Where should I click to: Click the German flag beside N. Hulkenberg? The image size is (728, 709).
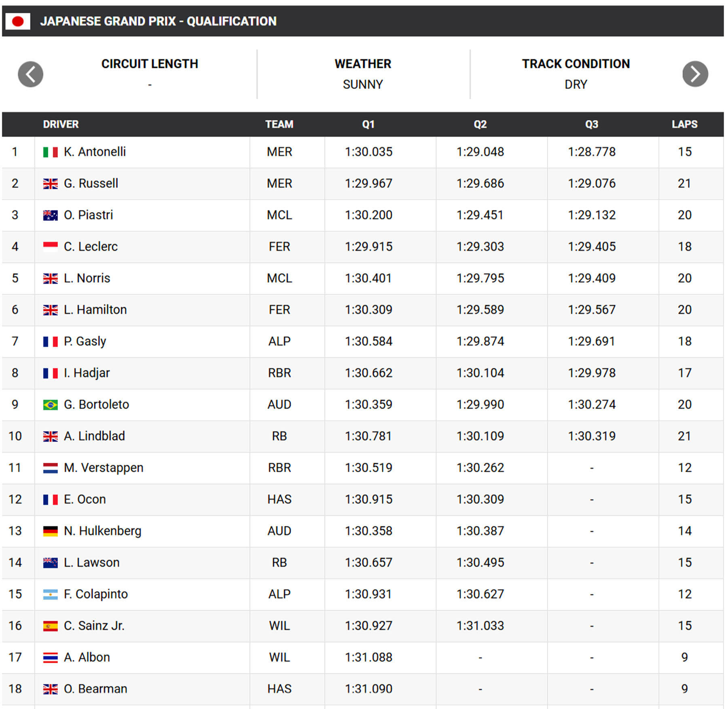50,531
